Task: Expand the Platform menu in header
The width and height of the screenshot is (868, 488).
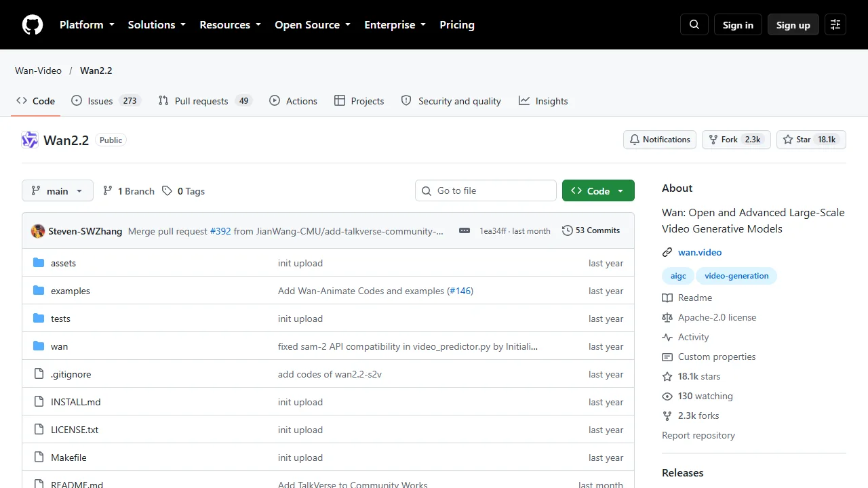Action: pos(87,25)
